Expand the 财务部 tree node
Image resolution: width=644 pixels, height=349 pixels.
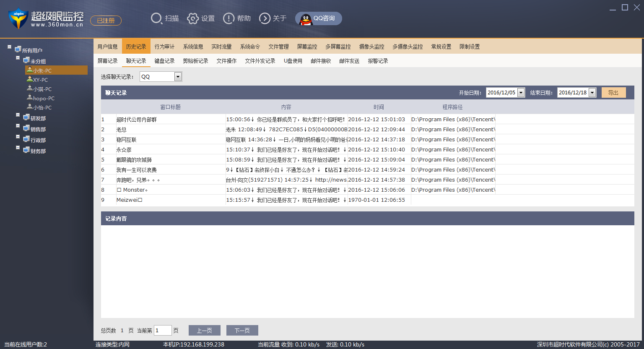pyautogui.click(x=18, y=148)
